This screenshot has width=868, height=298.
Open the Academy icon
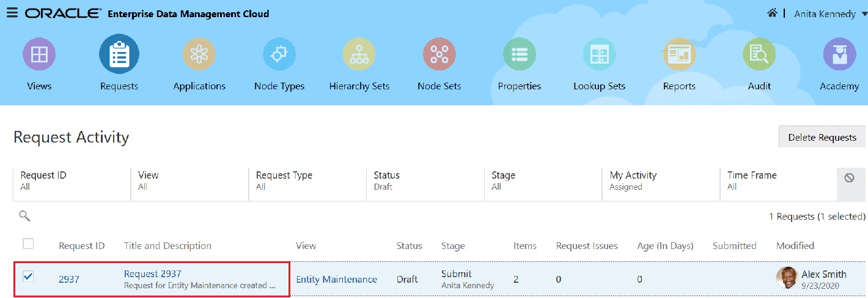[839, 54]
